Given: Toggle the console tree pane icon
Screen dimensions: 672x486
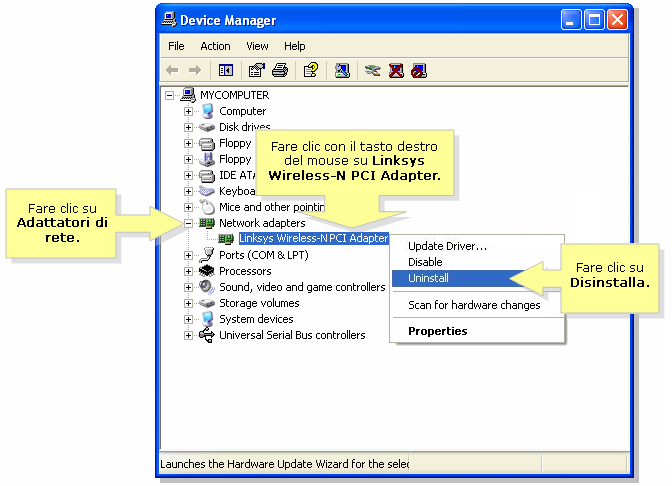Looking at the screenshot, I should pyautogui.click(x=226, y=70).
